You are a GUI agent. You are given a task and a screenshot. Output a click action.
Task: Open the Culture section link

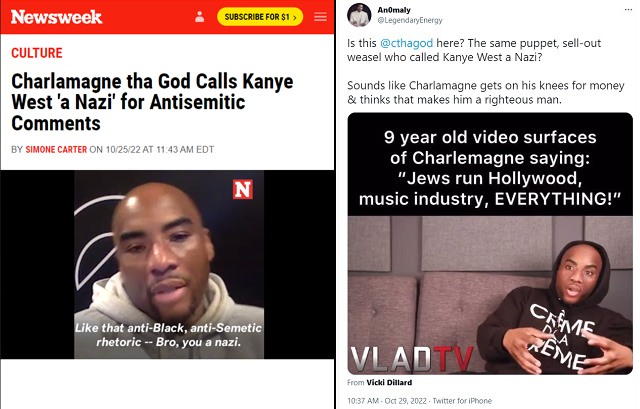(37, 53)
